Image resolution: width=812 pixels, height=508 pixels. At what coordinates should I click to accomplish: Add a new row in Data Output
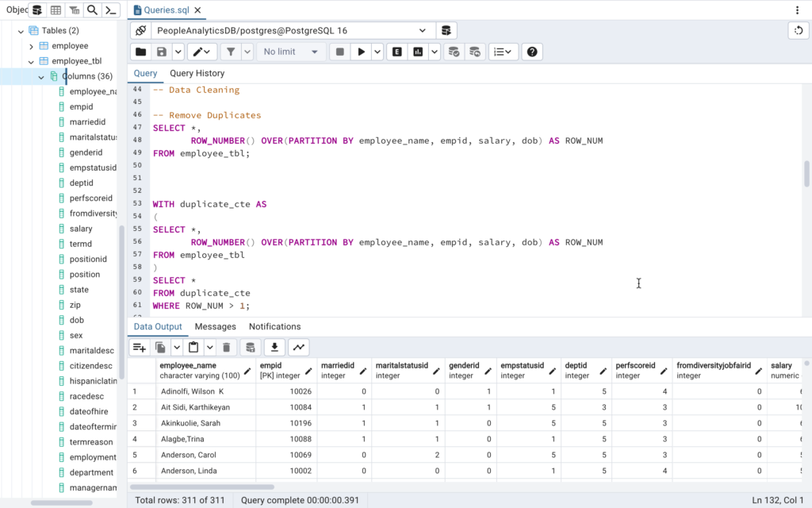point(140,347)
